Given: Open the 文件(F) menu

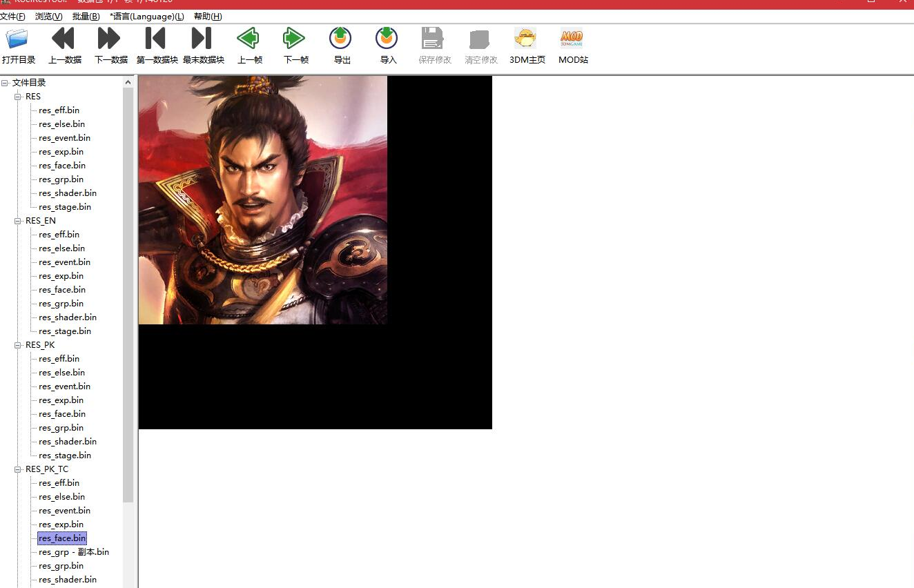Looking at the screenshot, I should click(x=12, y=17).
